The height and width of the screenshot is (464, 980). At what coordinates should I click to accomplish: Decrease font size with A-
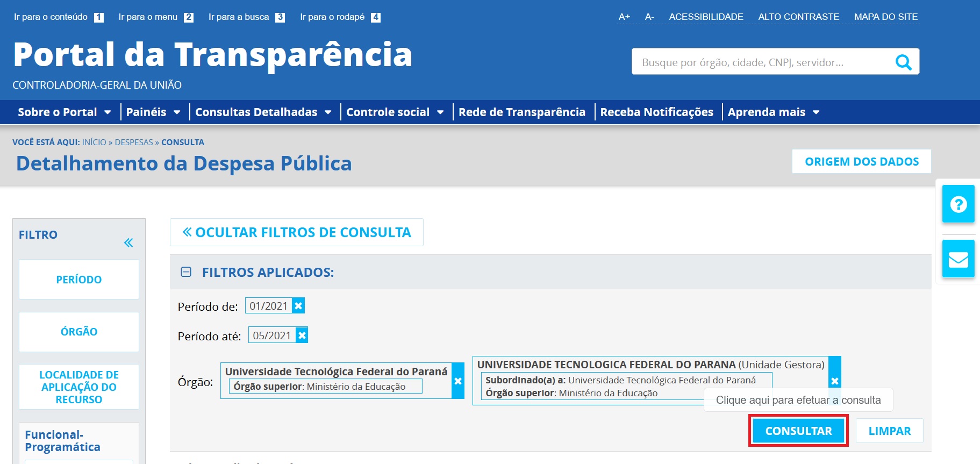pyautogui.click(x=649, y=17)
